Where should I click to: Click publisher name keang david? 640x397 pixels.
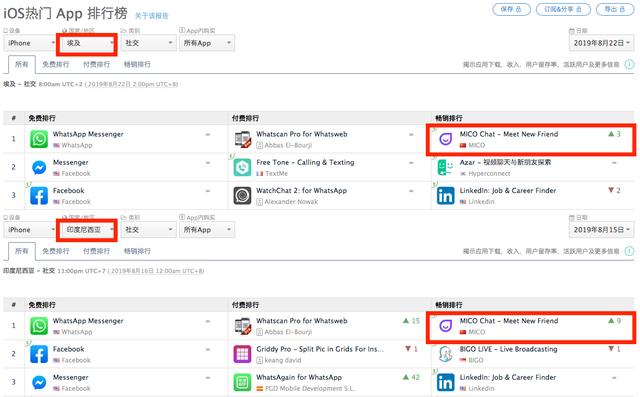coord(283,360)
